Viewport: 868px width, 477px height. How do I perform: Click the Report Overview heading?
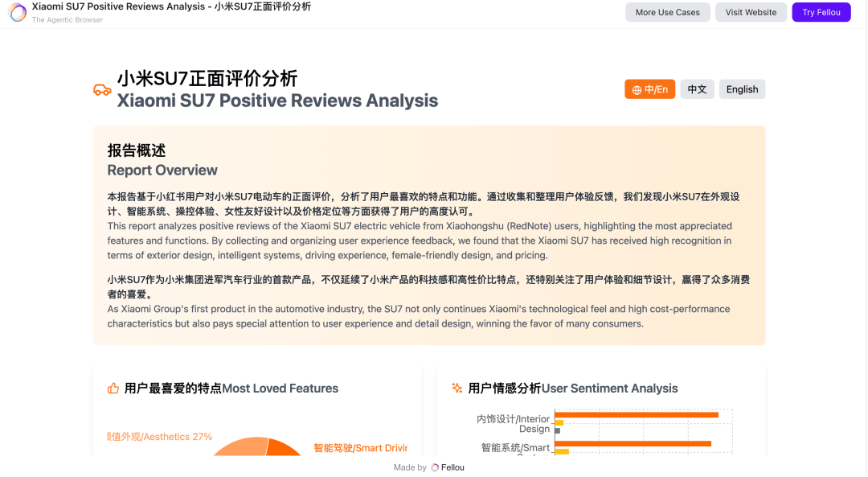tap(162, 170)
